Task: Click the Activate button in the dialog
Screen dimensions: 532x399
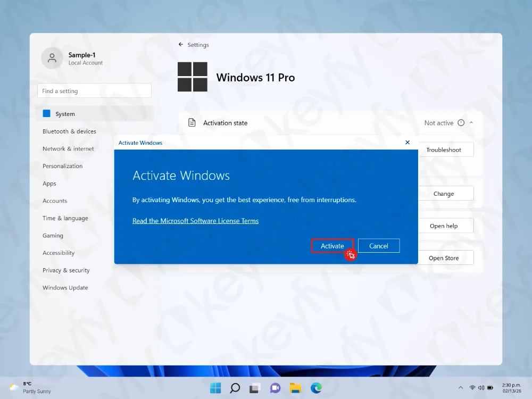Action: pyautogui.click(x=332, y=246)
